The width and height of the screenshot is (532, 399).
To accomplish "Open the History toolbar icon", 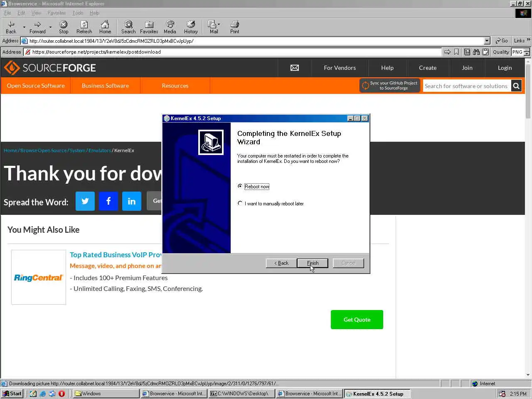I will click(x=191, y=27).
